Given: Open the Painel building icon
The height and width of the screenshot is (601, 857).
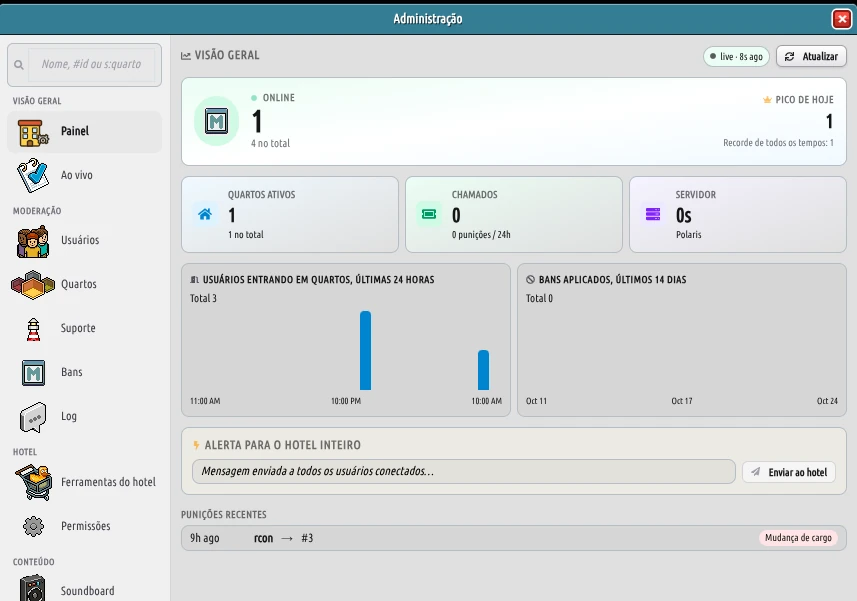Looking at the screenshot, I should tap(33, 132).
